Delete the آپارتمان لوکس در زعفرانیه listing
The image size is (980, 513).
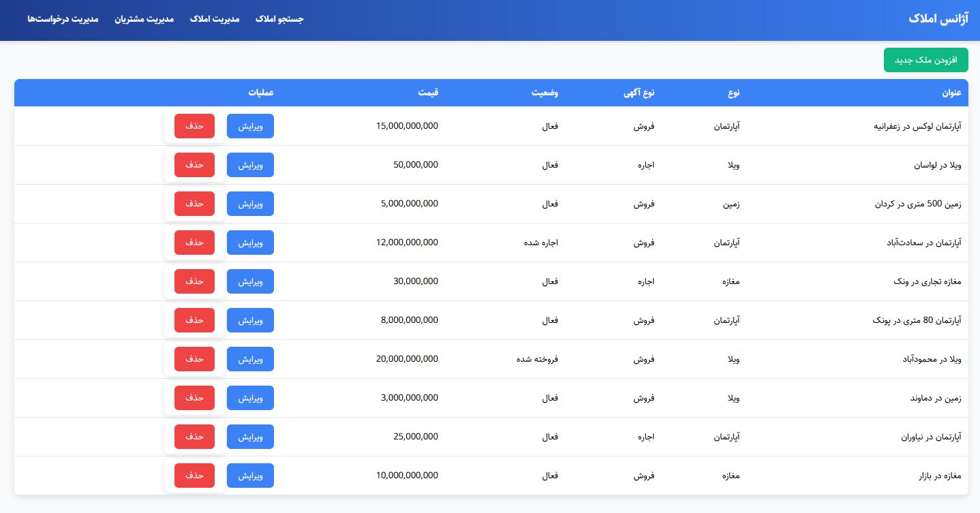(194, 126)
